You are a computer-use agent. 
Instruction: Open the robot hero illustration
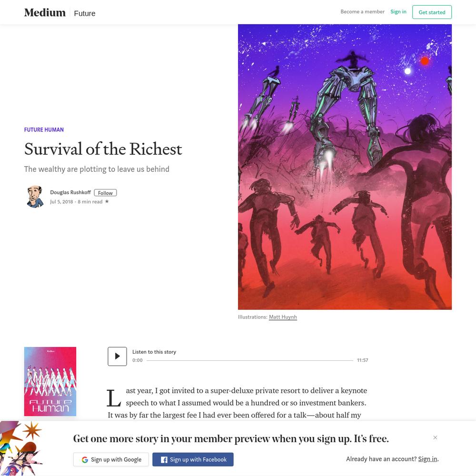click(345, 167)
